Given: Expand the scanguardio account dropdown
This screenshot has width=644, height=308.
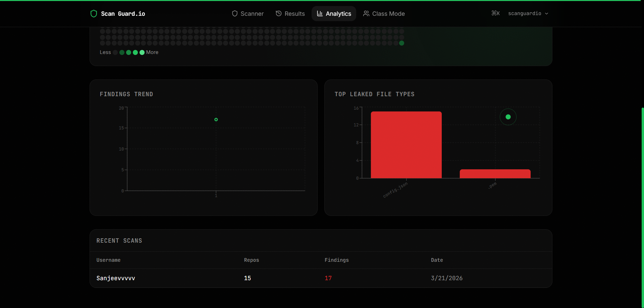Looking at the screenshot, I should 528,13.
